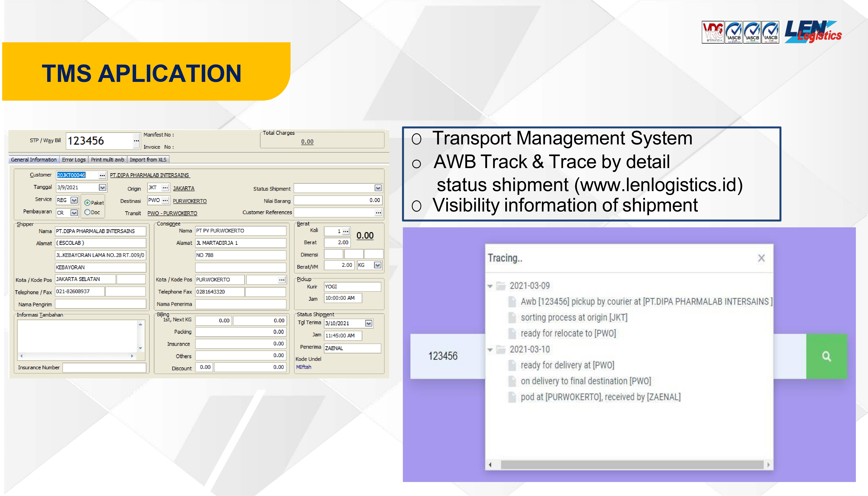
Task: Click the Koli ellipsis button
Action: [x=346, y=231]
